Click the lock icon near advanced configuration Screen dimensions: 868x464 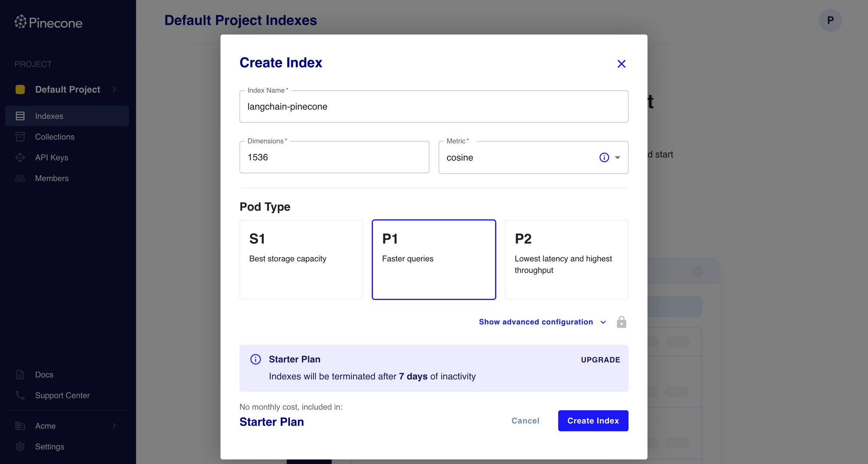point(621,322)
